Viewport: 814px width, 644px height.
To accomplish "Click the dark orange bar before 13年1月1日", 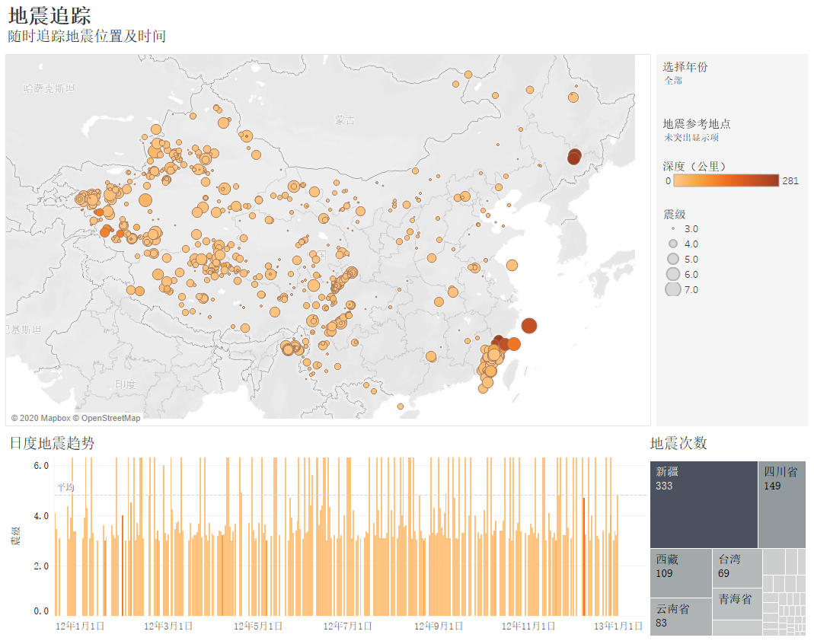I will [584, 556].
